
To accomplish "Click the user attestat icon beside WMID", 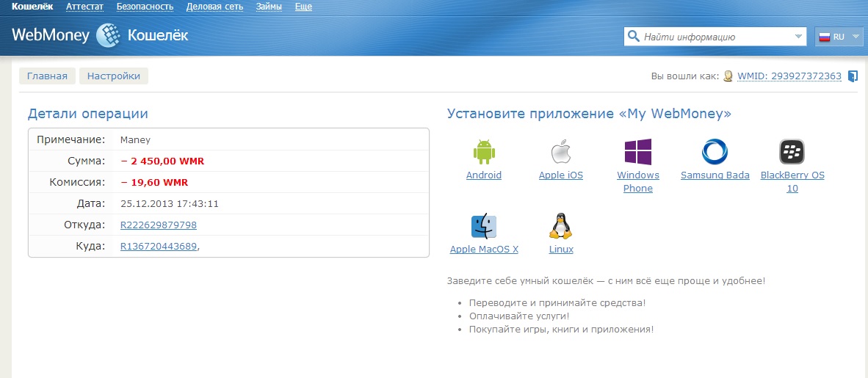I will pos(728,76).
